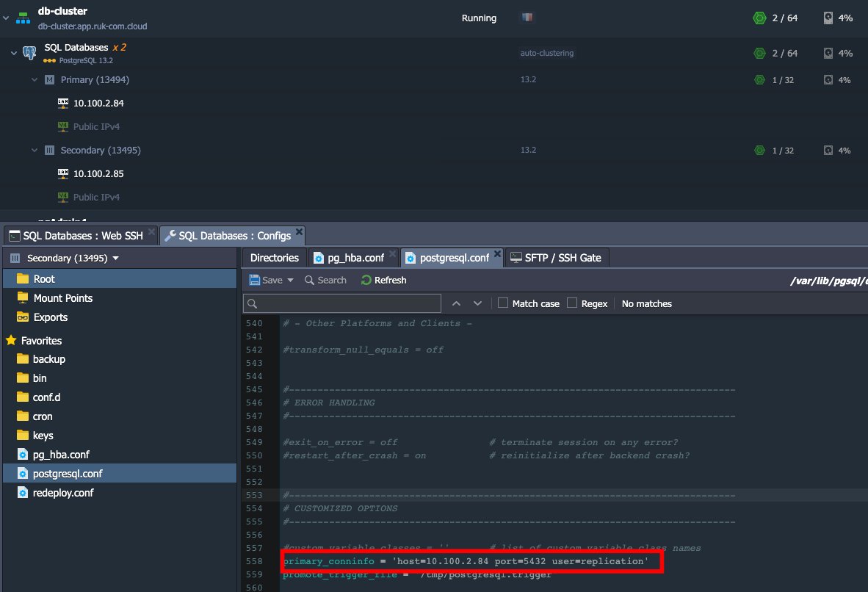868x592 pixels.
Task: Click the LAN icon beside 10.100.2.85
Action: 63,173
